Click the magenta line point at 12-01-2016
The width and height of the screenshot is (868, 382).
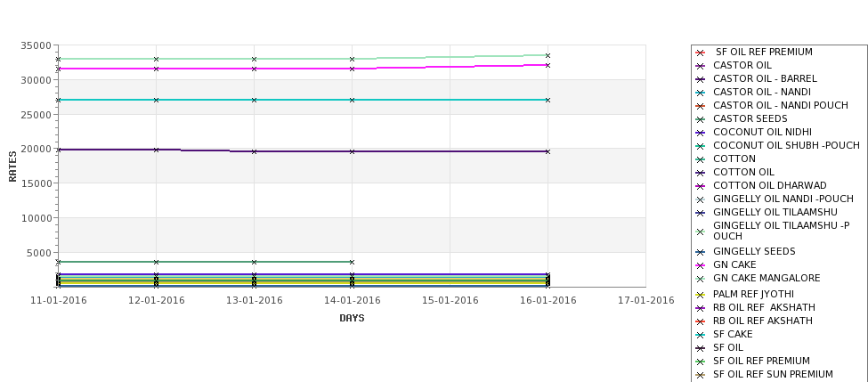coord(156,69)
